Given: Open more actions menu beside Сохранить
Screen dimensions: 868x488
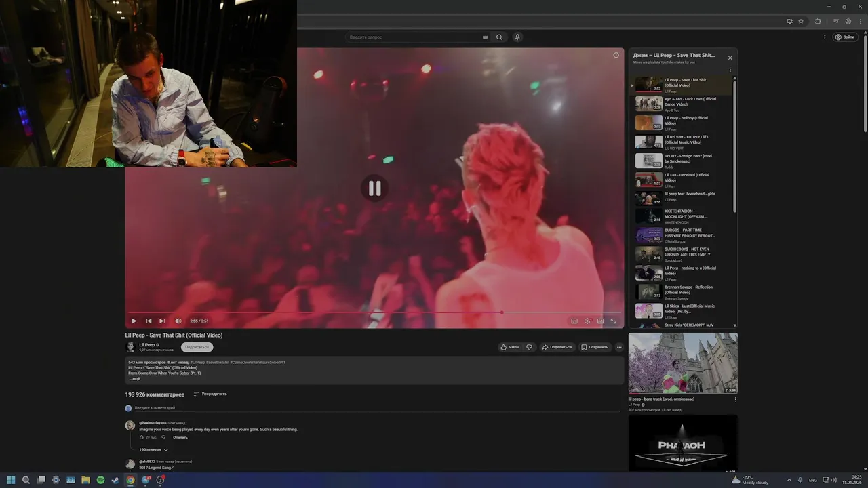Looking at the screenshot, I should 618,347.
